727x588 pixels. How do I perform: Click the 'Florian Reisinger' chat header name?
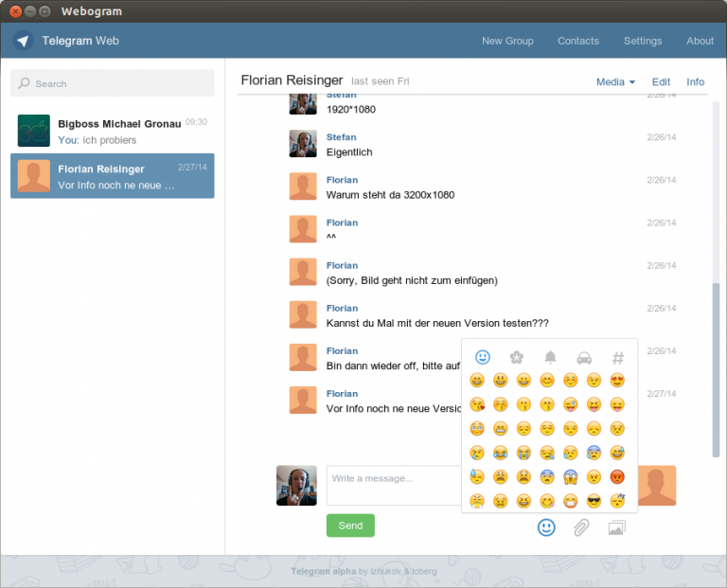(293, 80)
